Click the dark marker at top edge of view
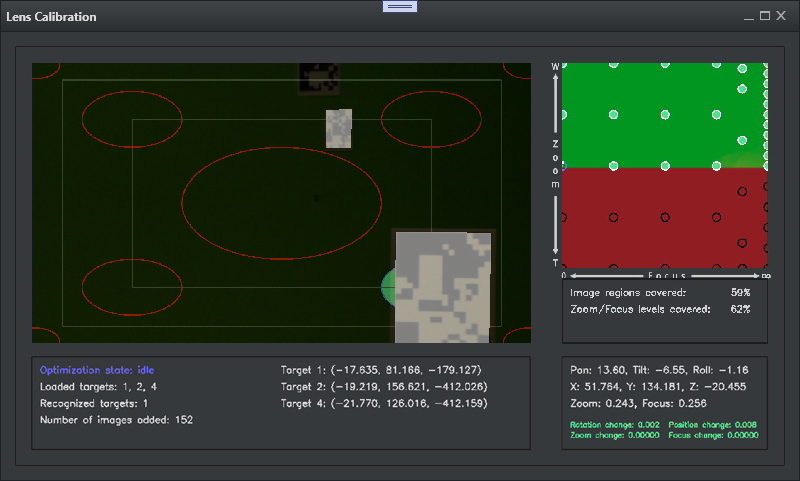 tap(320, 77)
